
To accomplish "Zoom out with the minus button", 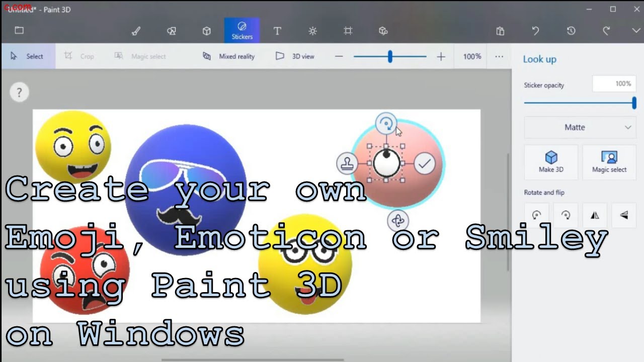I will point(339,56).
